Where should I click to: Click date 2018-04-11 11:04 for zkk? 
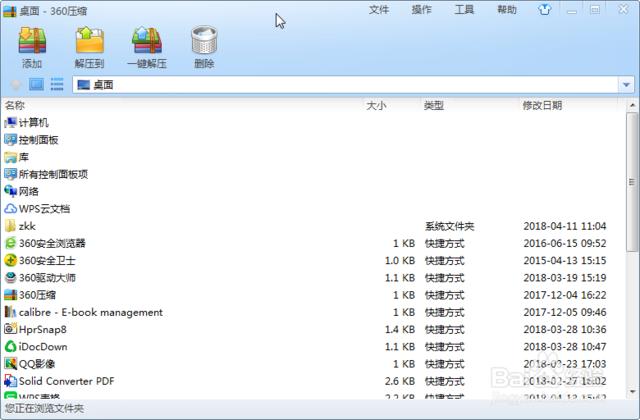(565, 226)
